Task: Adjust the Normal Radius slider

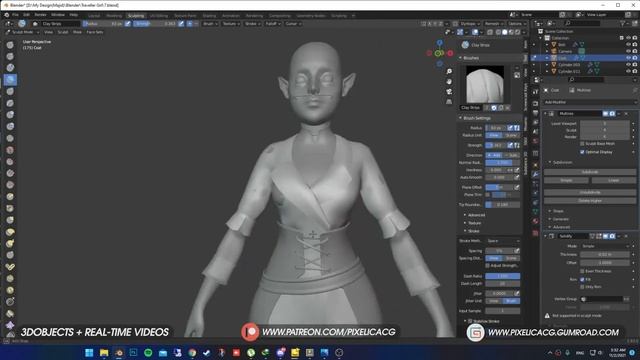Action: click(x=502, y=162)
